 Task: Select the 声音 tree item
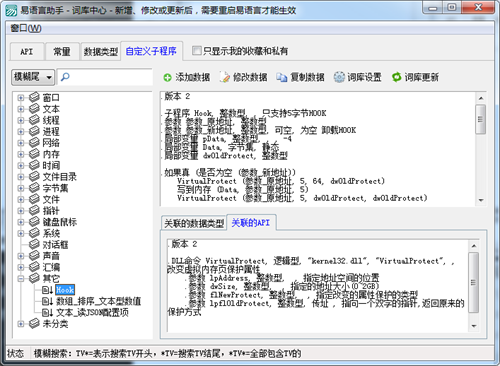click(51, 256)
